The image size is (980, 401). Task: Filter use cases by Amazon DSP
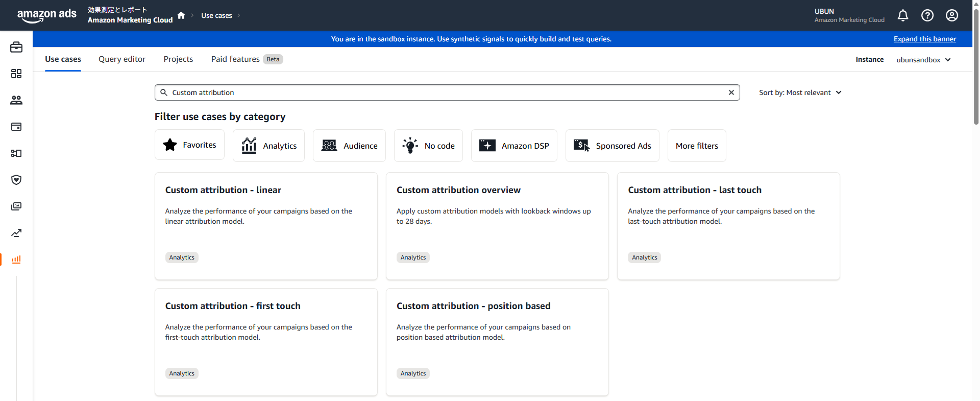[x=514, y=146]
